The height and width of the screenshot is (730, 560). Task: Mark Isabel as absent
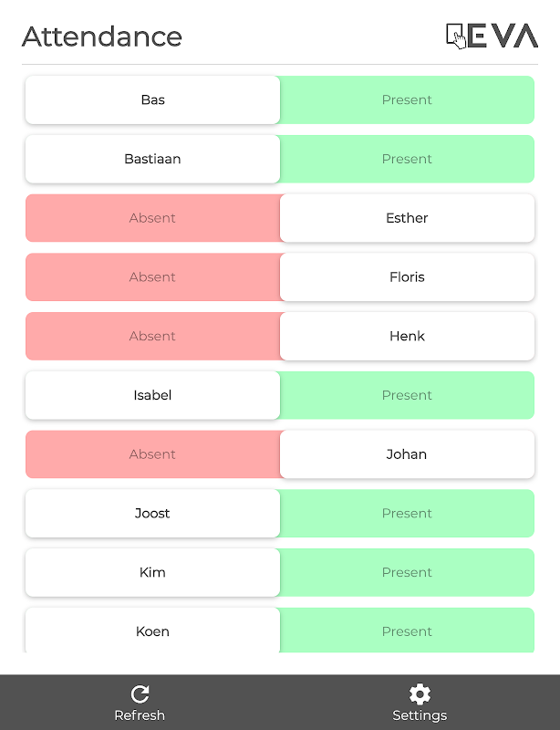click(x=152, y=395)
